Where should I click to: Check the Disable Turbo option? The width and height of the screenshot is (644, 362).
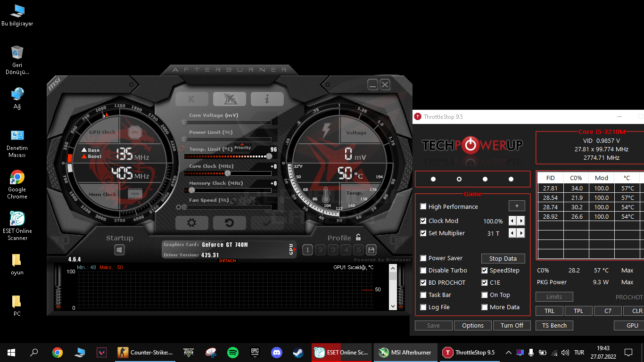(423, 270)
